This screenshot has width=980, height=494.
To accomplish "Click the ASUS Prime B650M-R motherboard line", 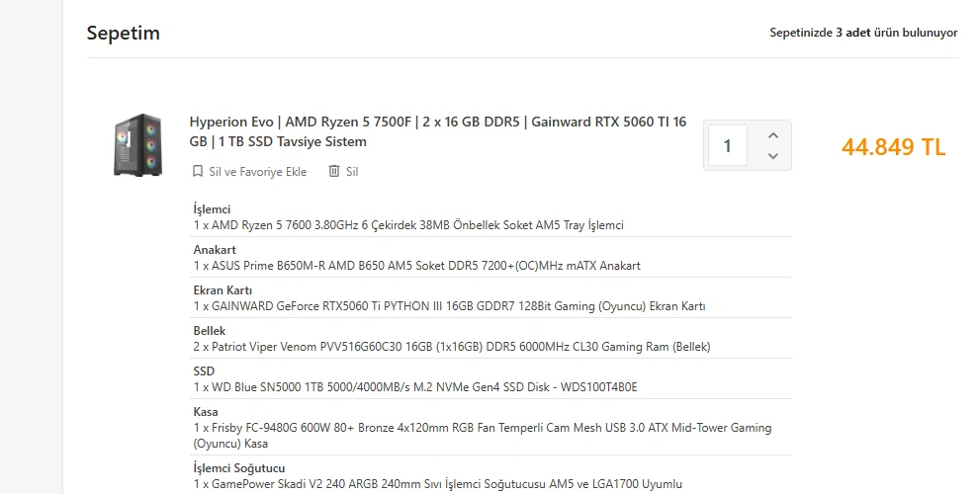I will tap(417, 266).
